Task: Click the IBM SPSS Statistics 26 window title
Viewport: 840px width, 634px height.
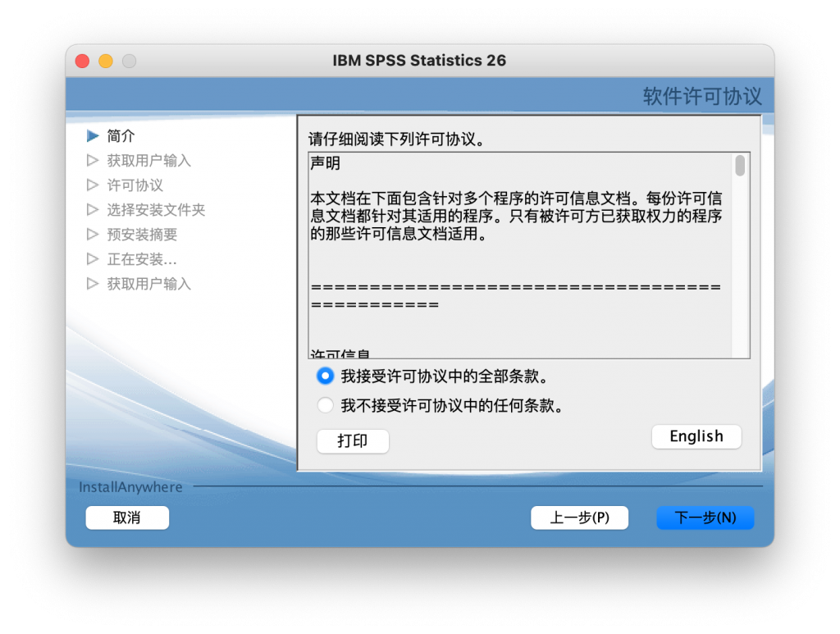Action: (419, 61)
